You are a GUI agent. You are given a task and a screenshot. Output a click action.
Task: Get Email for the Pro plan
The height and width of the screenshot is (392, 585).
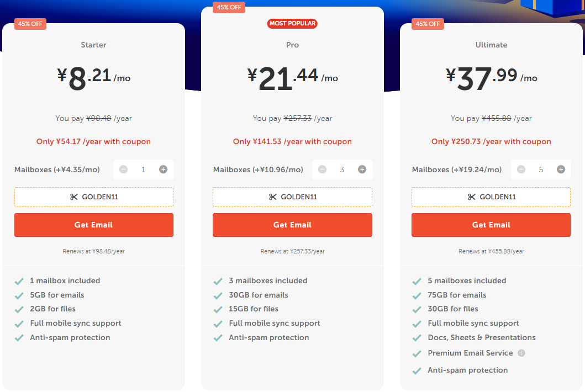tap(293, 225)
